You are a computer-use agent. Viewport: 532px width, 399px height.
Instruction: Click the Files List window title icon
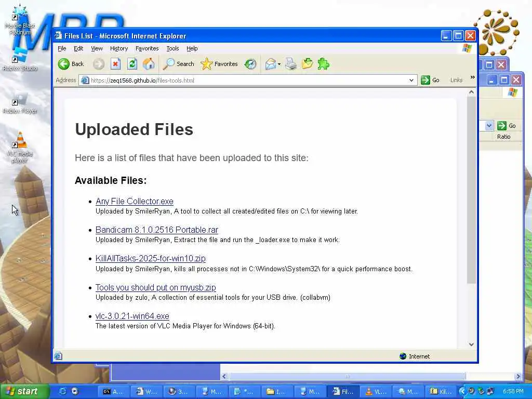coord(59,36)
